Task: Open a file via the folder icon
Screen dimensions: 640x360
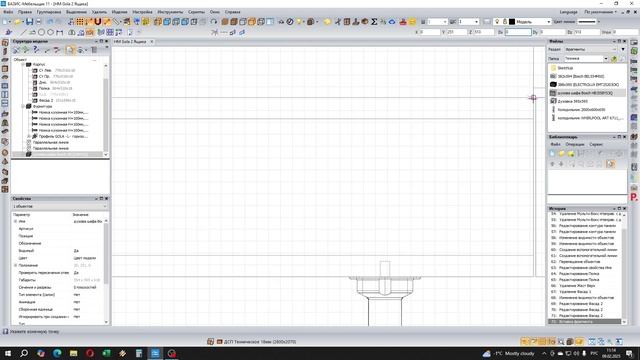Action: 18,22
